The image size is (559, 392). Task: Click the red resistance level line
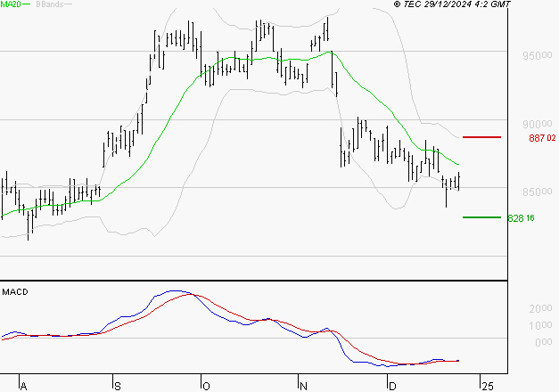click(x=481, y=137)
